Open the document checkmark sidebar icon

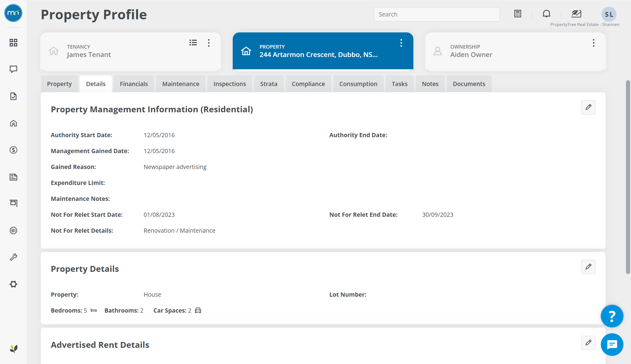[x=13, y=96]
